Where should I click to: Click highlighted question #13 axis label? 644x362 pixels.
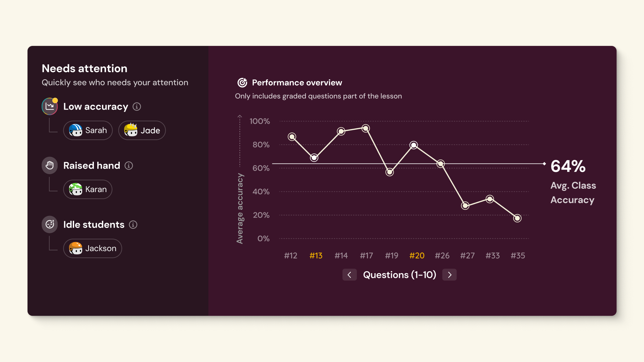[316, 256]
